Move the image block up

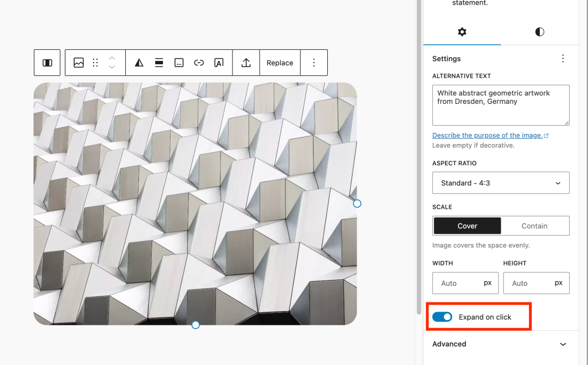pyautogui.click(x=112, y=59)
